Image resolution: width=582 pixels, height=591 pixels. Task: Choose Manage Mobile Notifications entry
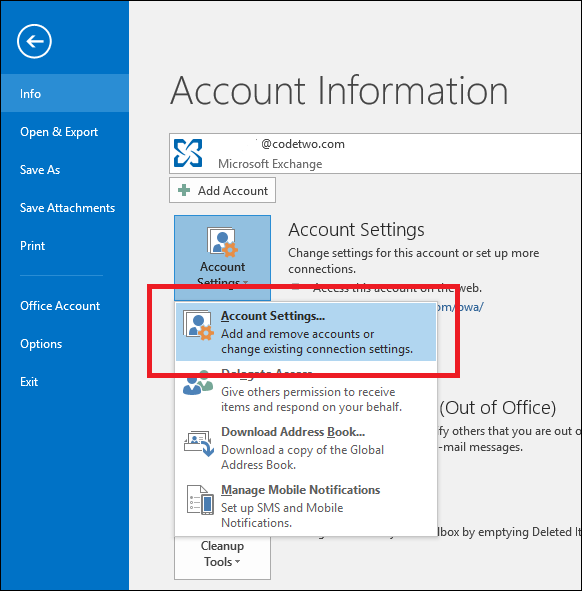(306, 506)
